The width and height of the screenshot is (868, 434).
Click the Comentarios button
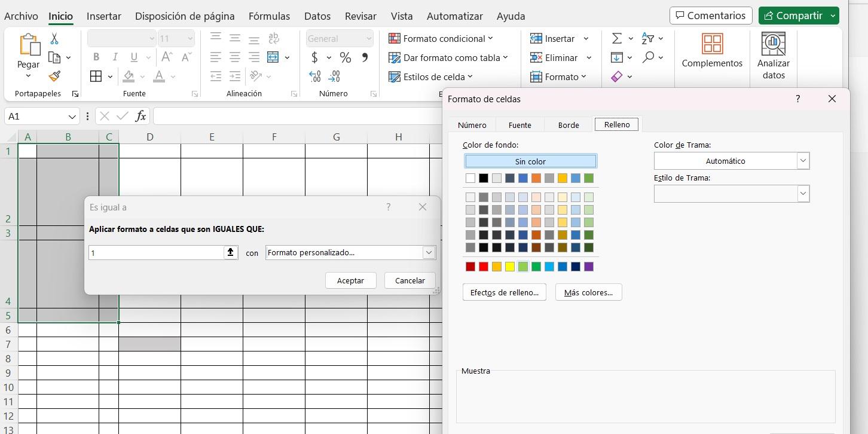pyautogui.click(x=711, y=16)
